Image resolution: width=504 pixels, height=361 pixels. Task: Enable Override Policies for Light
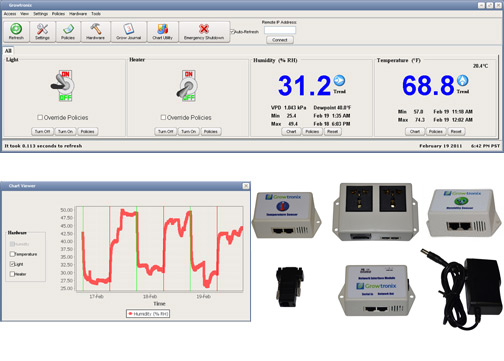tap(40, 117)
